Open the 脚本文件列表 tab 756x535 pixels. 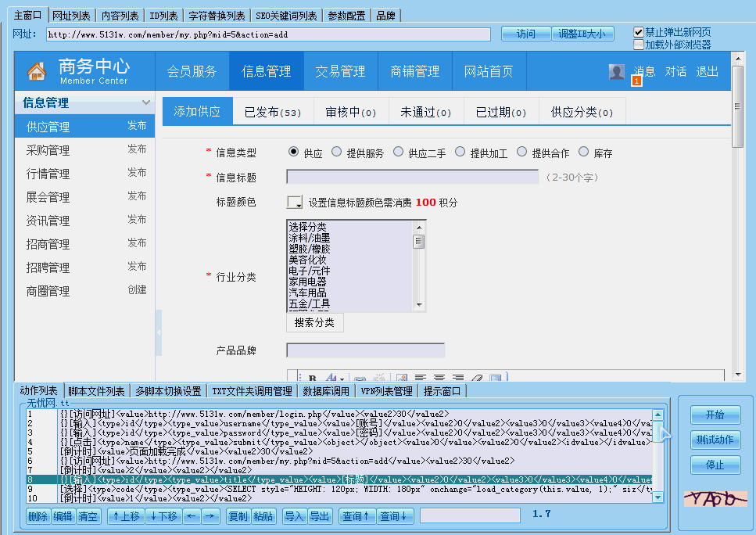pos(96,391)
